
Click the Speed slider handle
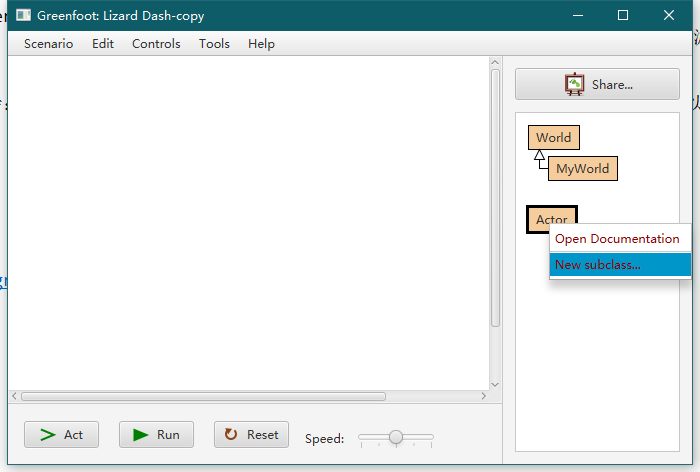coord(396,437)
